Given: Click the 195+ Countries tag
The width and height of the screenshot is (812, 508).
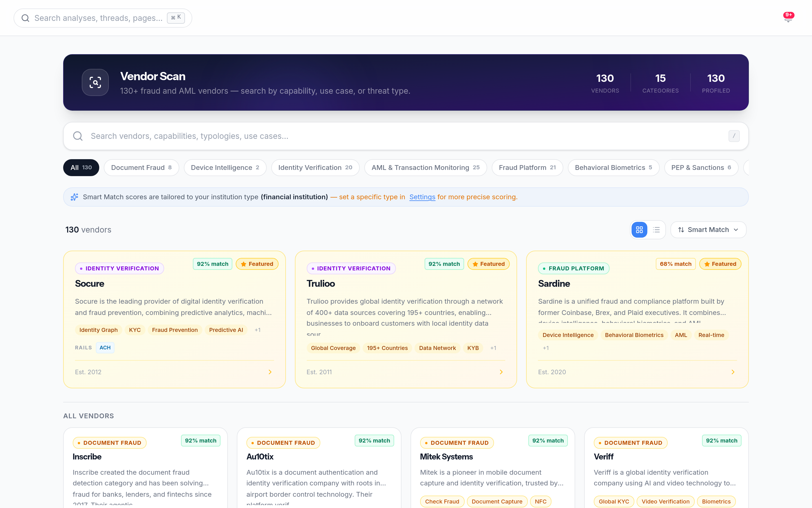Looking at the screenshot, I should click(x=387, y=348).
